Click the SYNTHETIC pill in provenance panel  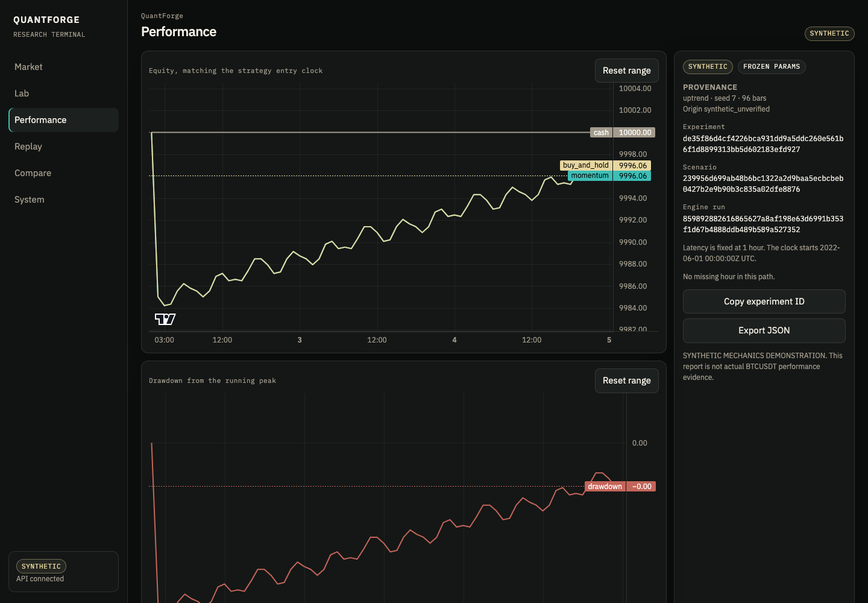[708, 67]
